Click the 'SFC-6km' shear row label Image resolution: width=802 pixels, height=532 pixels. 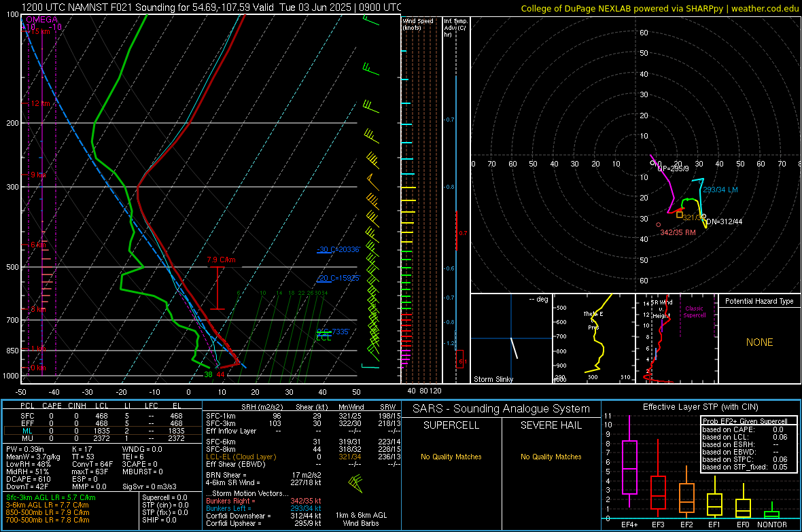tap(220, 442)
